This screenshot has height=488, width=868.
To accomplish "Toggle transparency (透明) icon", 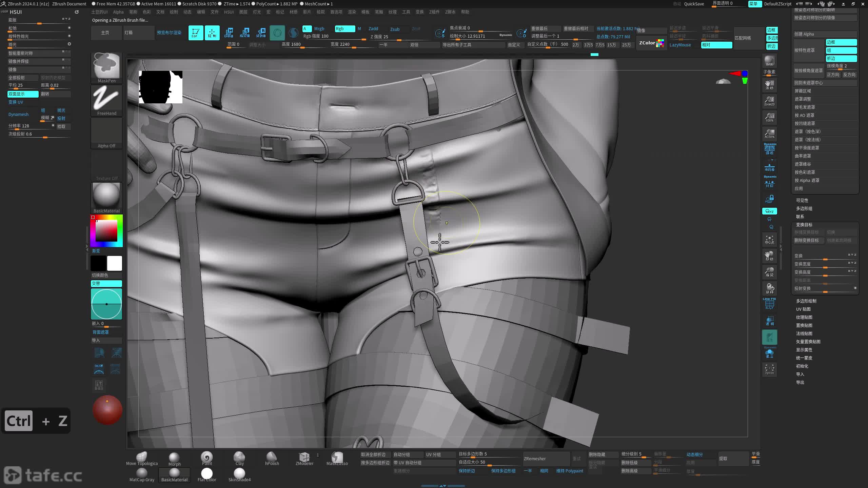I will (x=769, y=321).
